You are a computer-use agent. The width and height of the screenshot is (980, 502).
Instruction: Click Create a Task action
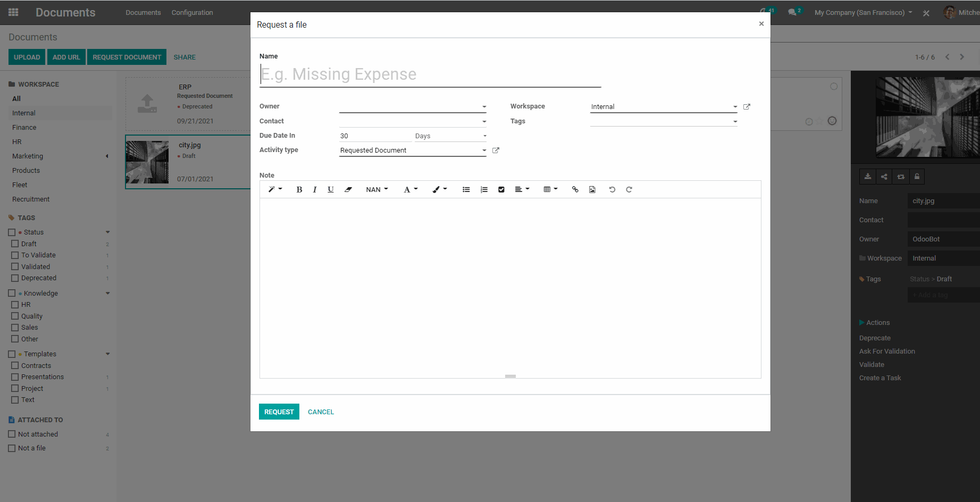(x=880, y=378)
